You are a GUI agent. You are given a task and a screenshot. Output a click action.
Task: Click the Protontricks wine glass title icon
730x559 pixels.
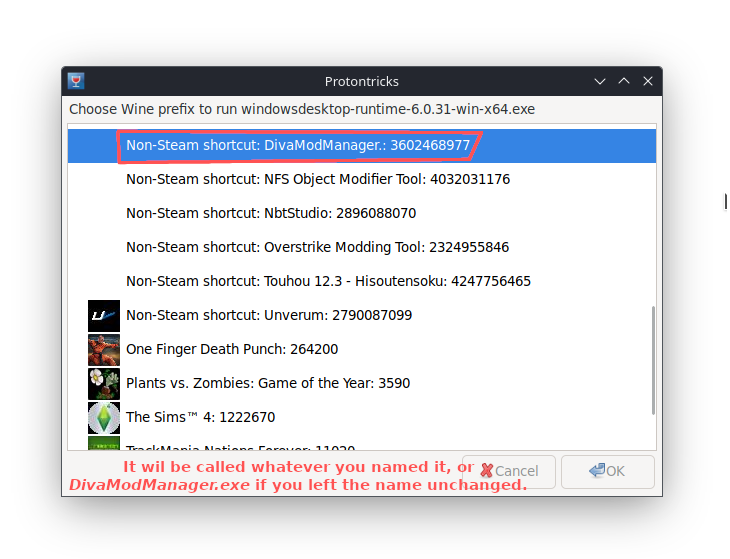click(x=76, y=81)
